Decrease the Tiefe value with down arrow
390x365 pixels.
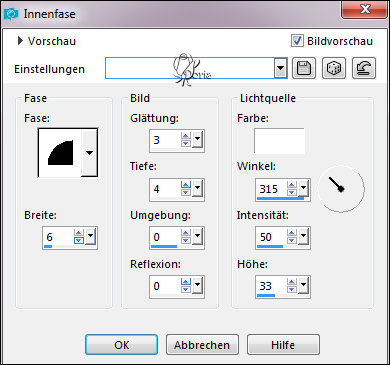[x=186, y=193]
